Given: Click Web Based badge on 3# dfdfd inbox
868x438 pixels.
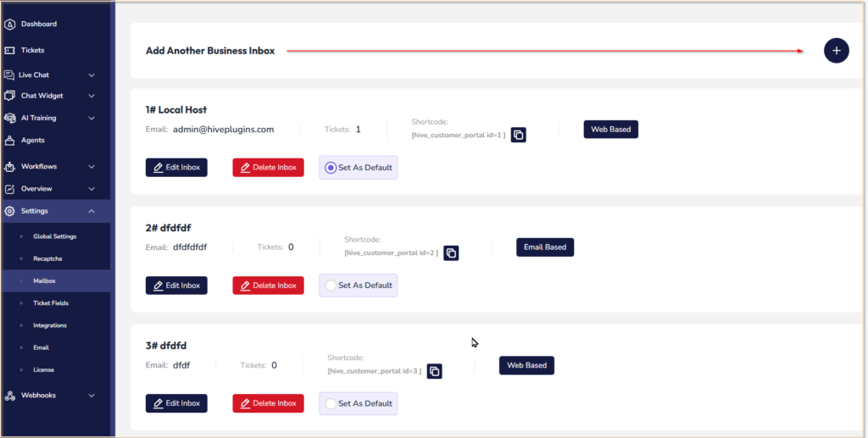Looking at the screenshot, I should point(526,365).
